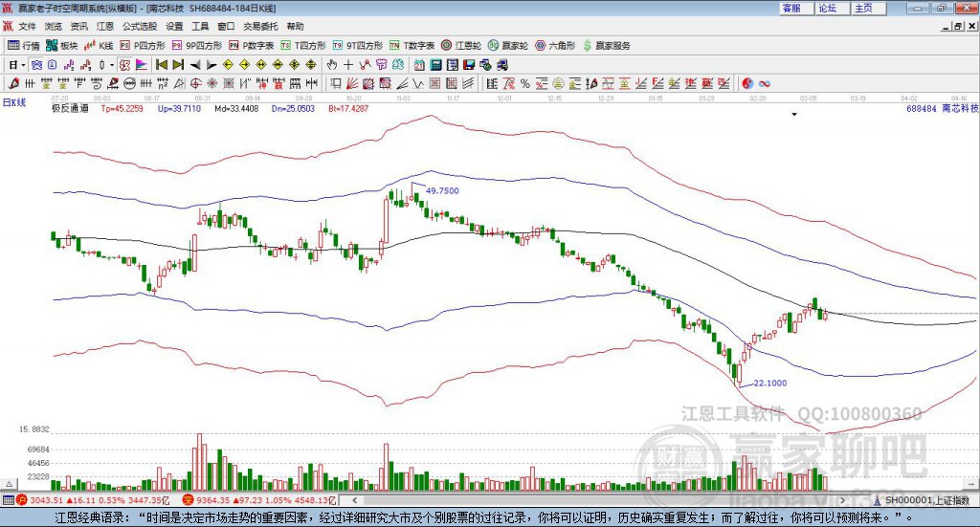Jump to last bar with skip-end icon
Viewport: 980px width, 527px height.
click(x=178, y=65)
